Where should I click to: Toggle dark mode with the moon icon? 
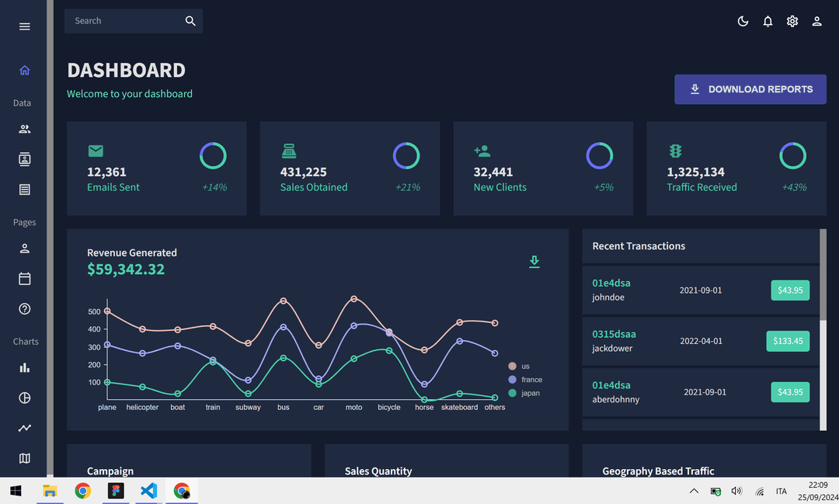(x=743, y=21)
